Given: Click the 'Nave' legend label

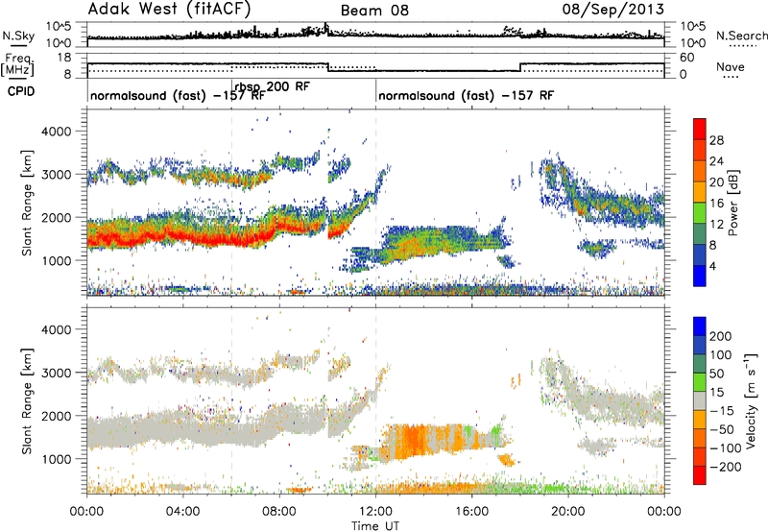Looking at the screenshot, I should pos(731,66).
